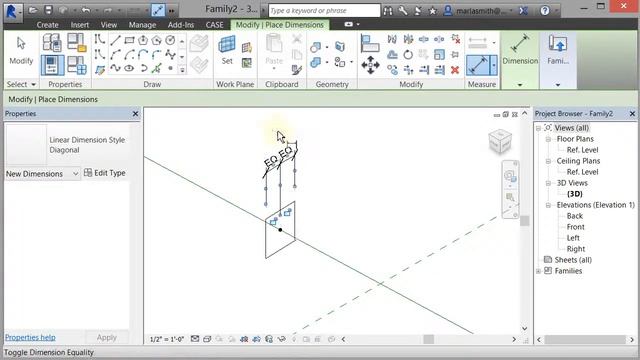Image resolution: width=640 pixels, height=360 pixels.
Task: Click Load into Project family icon
Action: (558, 49)
